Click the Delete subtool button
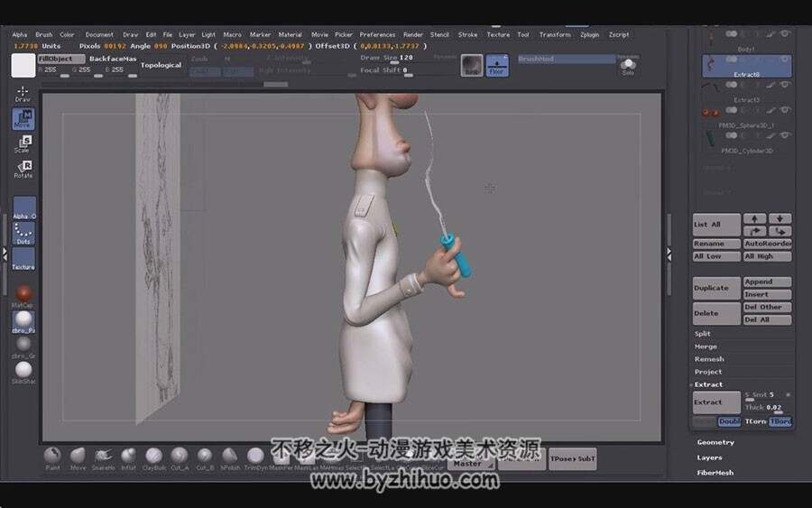Viewport: 812px width, 508px height. 716,313
